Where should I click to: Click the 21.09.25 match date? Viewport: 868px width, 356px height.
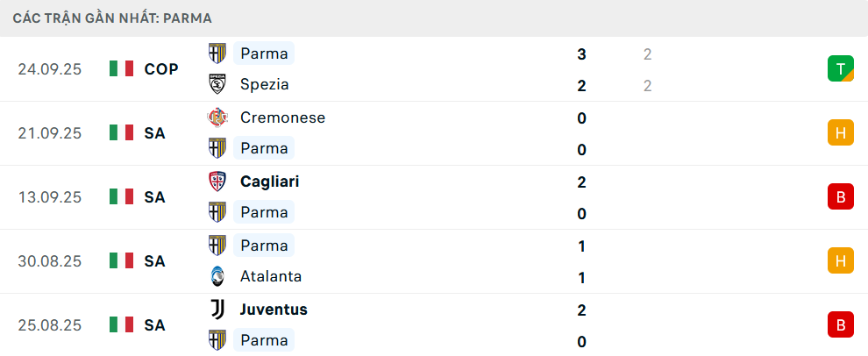pyautogui.click(x=50, y=133)
